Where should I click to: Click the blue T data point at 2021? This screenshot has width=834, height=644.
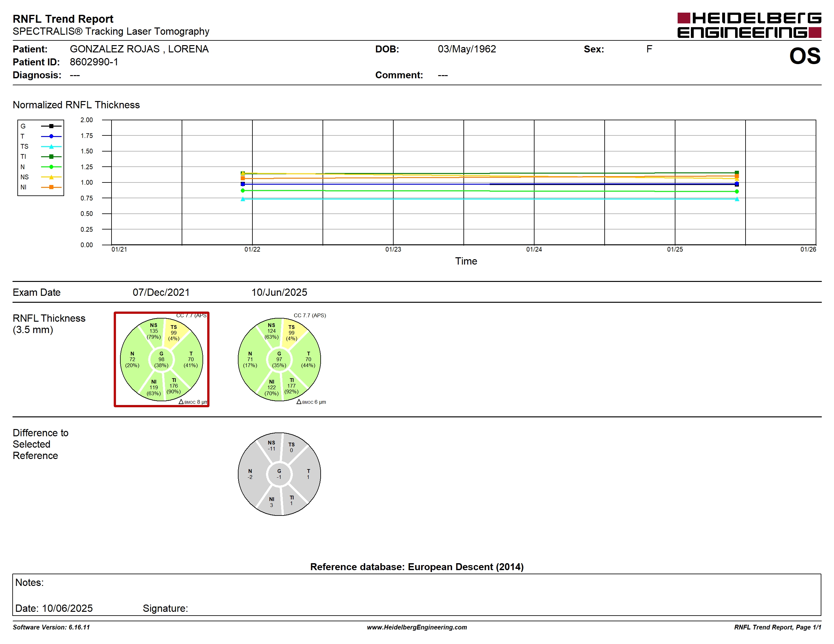click(x=243, y=184)
